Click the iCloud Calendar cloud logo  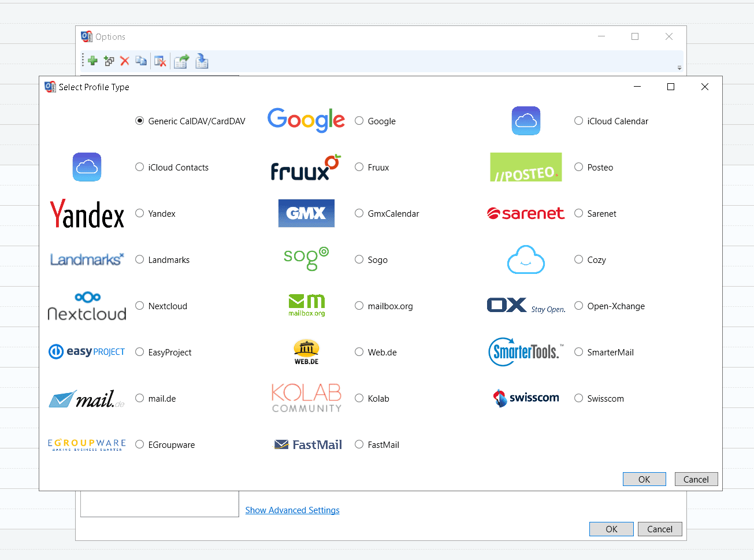pos(526,121)
